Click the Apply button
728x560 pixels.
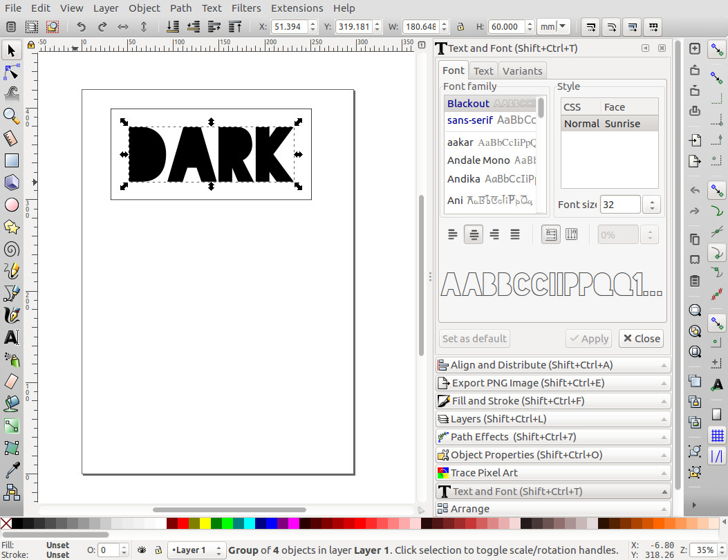pyautogui.click(x=589, y=339)
